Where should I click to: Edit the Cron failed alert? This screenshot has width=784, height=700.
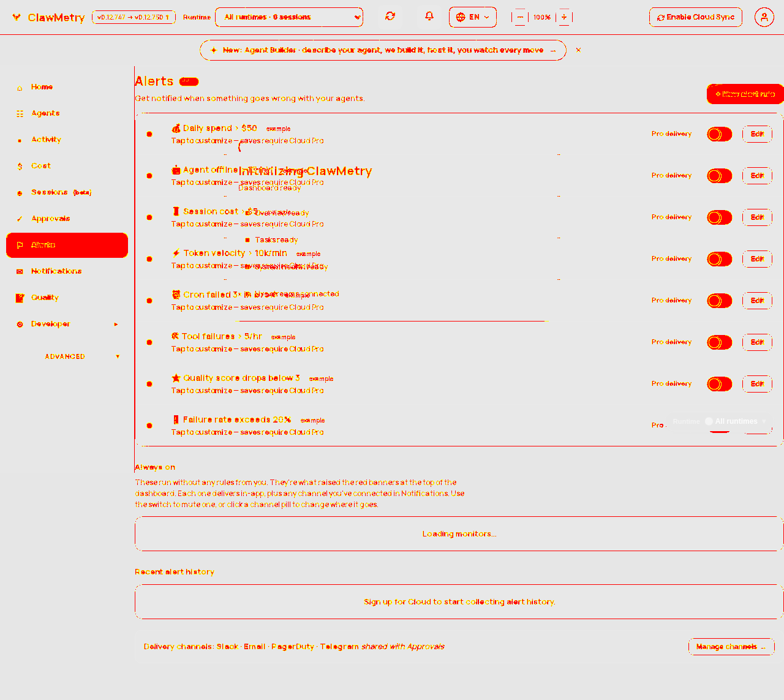(757, 301)
